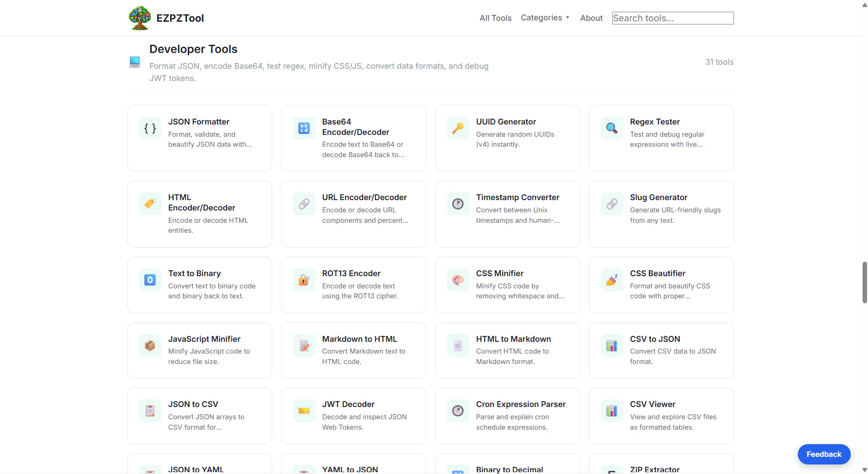Focus the Search tools input field
Screen dimensions: 868x474
click(x=672, y=18)
